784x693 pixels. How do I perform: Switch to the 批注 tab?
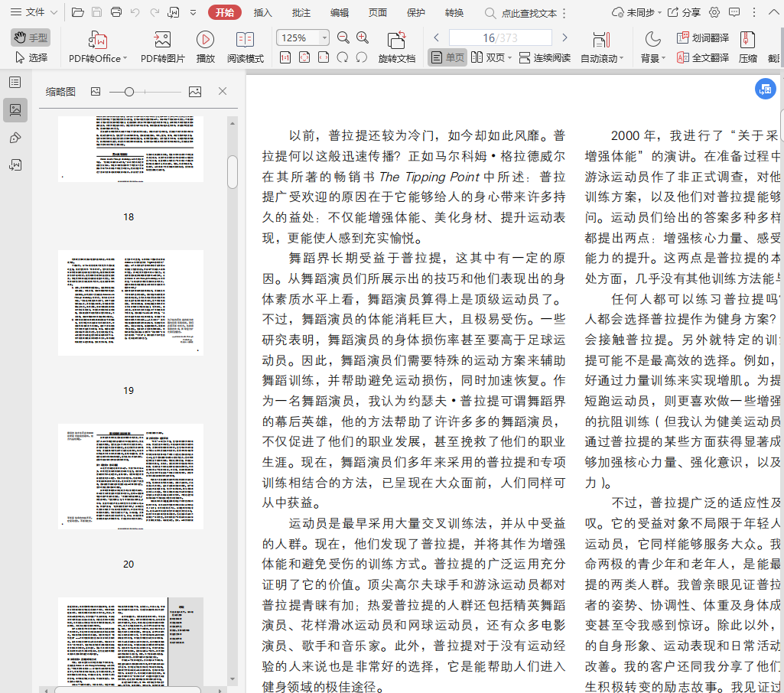click(x=301, y=12)
